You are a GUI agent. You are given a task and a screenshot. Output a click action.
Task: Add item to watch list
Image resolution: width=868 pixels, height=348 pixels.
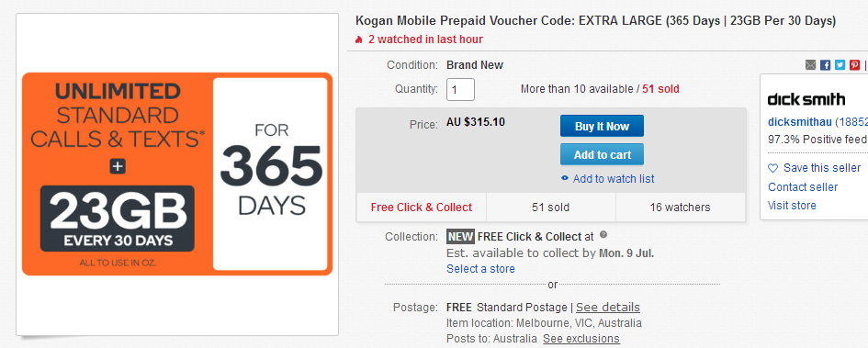click(614, 179)
